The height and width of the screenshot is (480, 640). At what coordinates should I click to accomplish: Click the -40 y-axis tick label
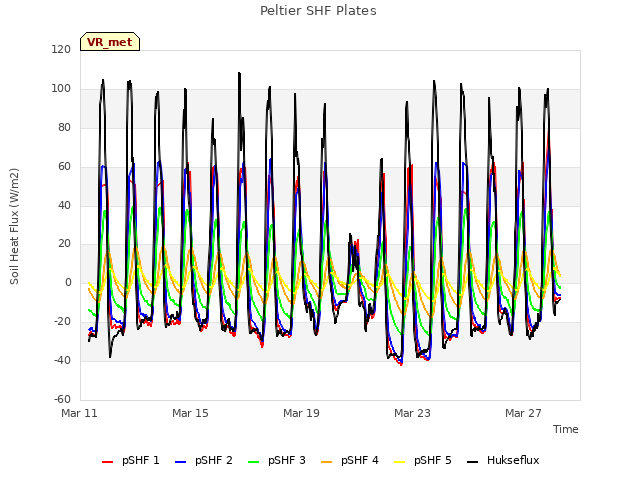(x=62, y=360)
